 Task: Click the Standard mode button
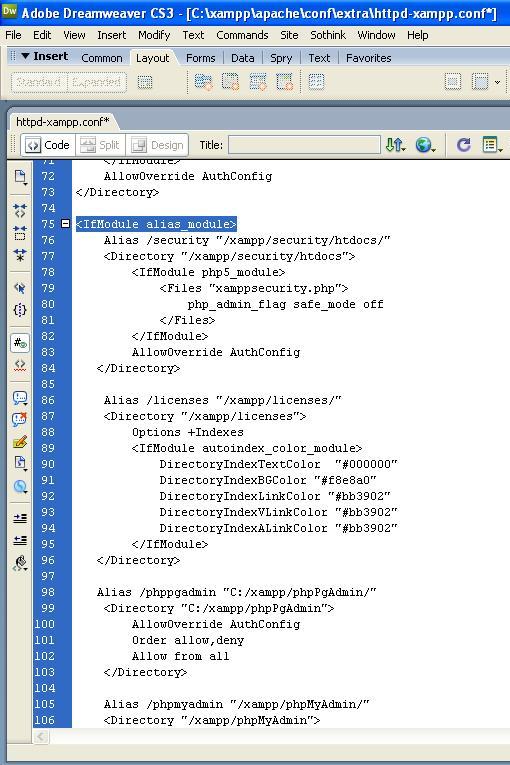(x=39, y=82)
